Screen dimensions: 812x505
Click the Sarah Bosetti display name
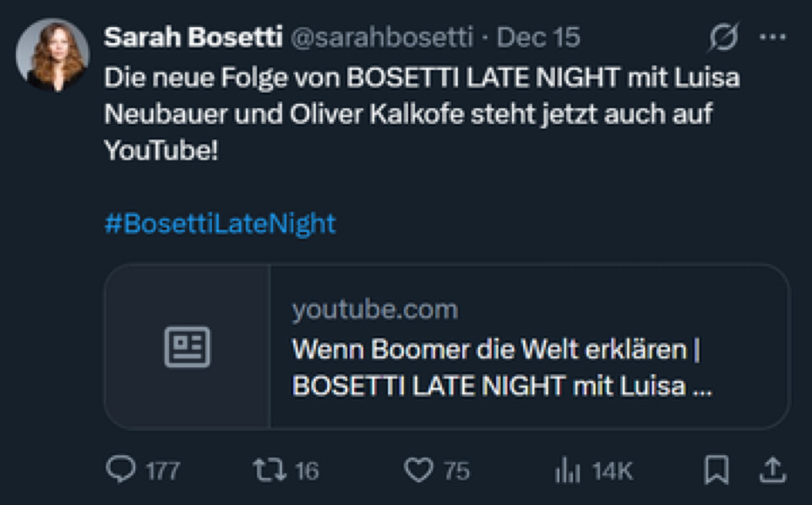coord(193,37)
